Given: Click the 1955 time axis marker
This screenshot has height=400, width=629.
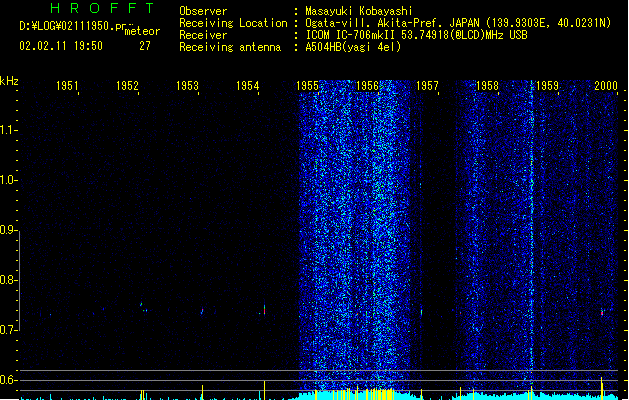Looking at the screenshot, I should [x=307, y=86].
